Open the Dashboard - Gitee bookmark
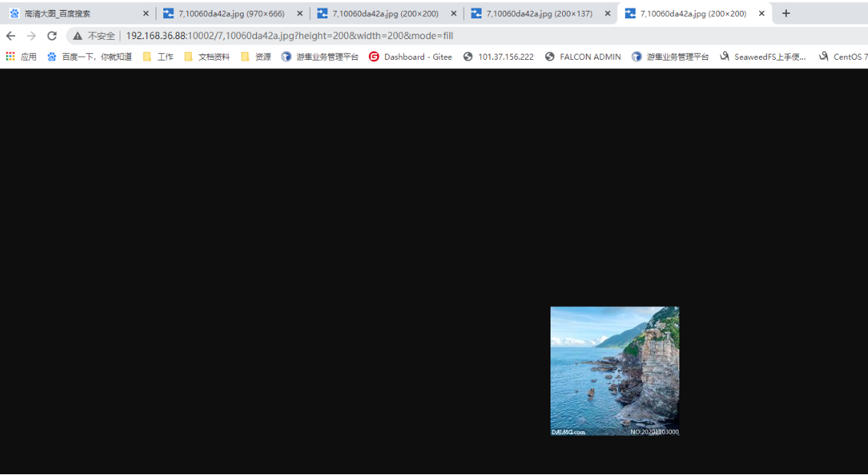The height and width of the screenshot is (475, 868). point(410,56)
